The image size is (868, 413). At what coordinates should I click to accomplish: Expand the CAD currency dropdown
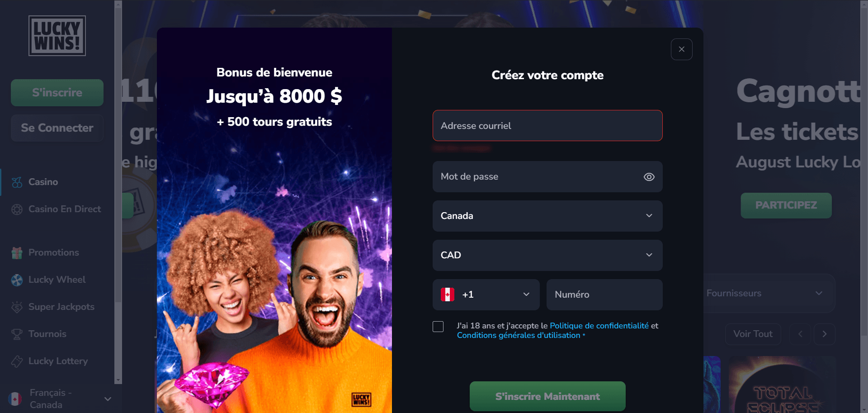(547, 255)
